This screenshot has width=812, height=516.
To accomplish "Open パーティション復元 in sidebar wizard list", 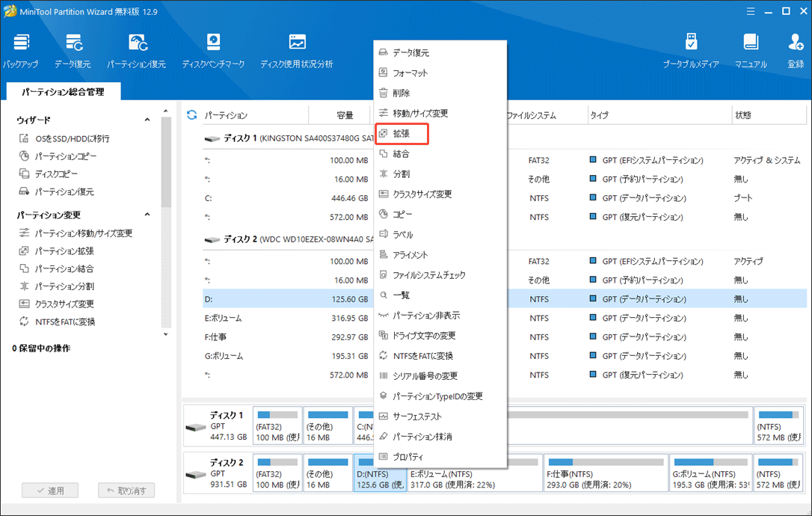I will point(56,191).
